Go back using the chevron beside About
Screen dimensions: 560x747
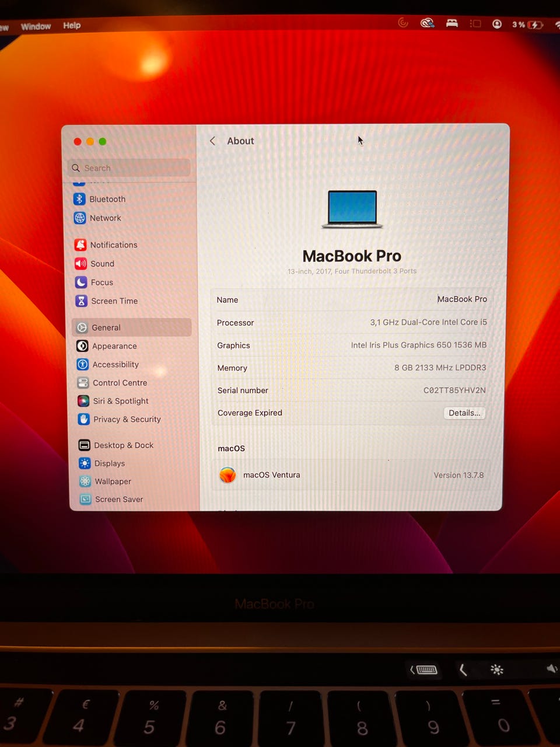tap(212, 141)
